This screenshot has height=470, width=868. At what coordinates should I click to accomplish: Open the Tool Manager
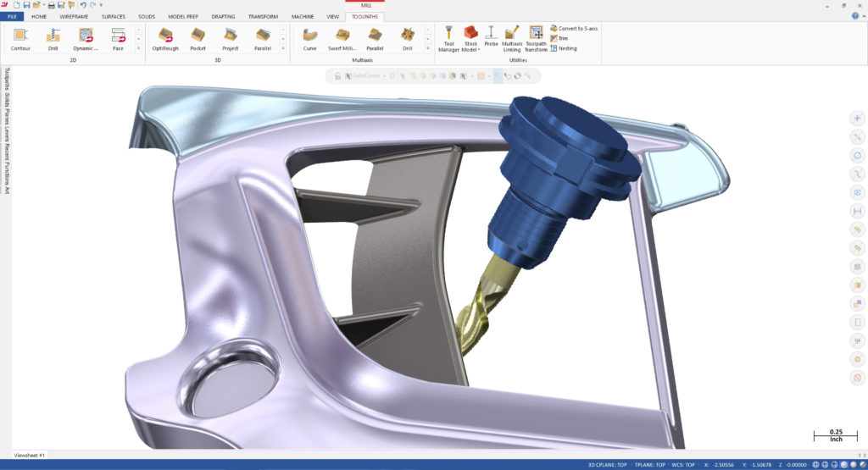coord(448,39)
